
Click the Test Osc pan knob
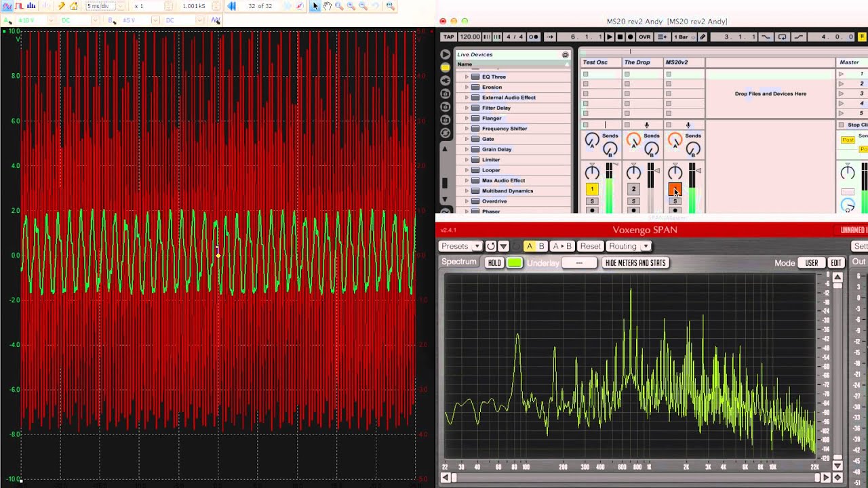592,172
